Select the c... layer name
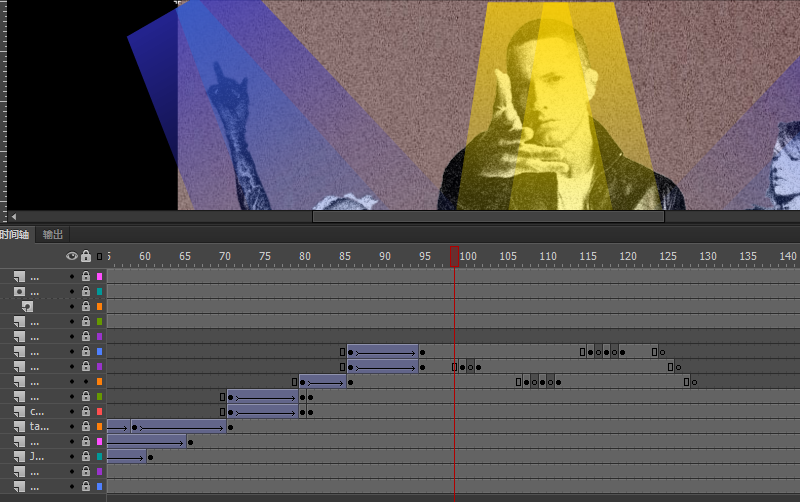 click(x=37, y=411)
